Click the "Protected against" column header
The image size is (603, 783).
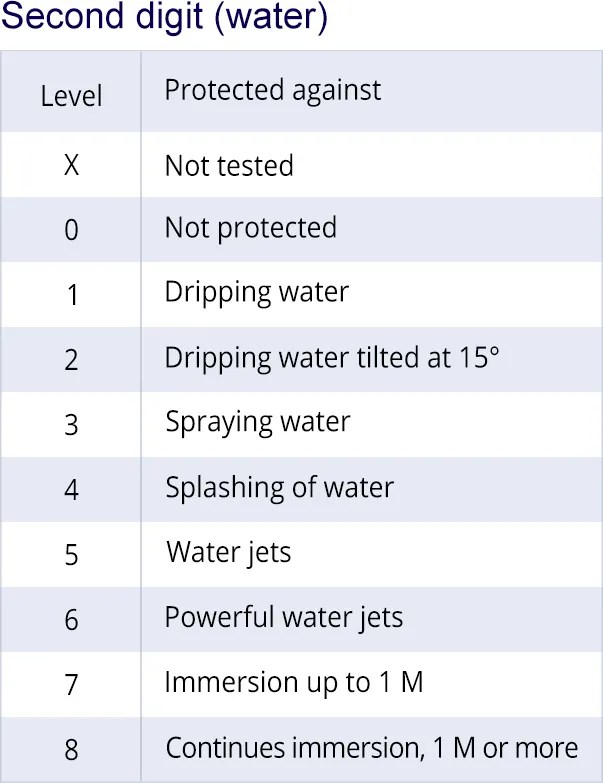(x=272, y=90)
